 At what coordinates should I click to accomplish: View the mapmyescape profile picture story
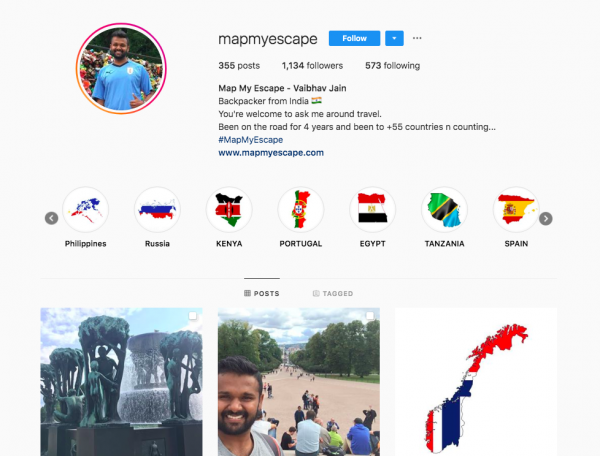pyautogui.click(x=121, y=68)
